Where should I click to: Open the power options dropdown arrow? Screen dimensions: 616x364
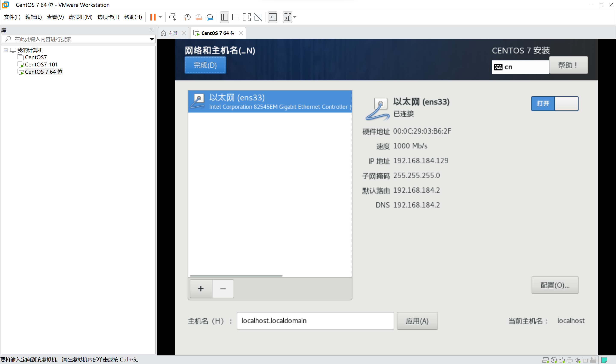pos(160,17)
